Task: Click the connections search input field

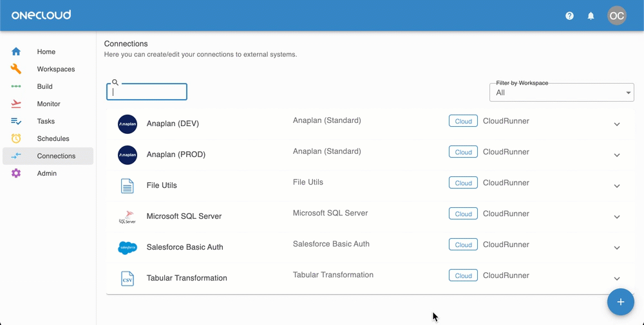Action: point(147,92)
